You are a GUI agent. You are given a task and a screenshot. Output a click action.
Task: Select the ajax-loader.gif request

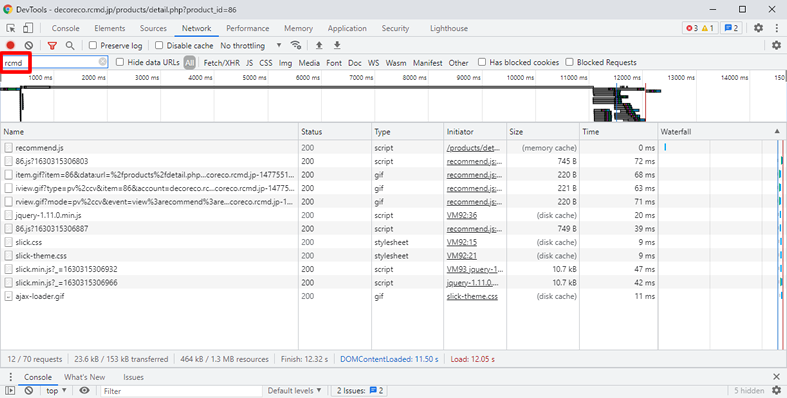click(x=329, y=296)
